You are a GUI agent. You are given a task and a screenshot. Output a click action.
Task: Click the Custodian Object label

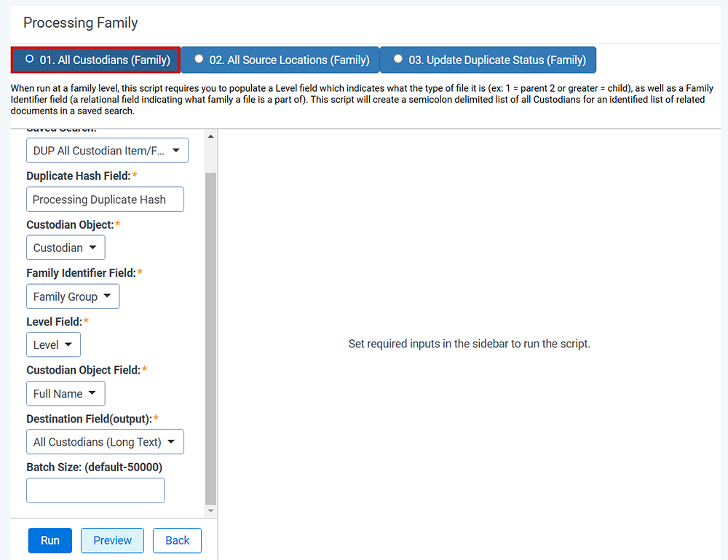click(x=70, y=225)
